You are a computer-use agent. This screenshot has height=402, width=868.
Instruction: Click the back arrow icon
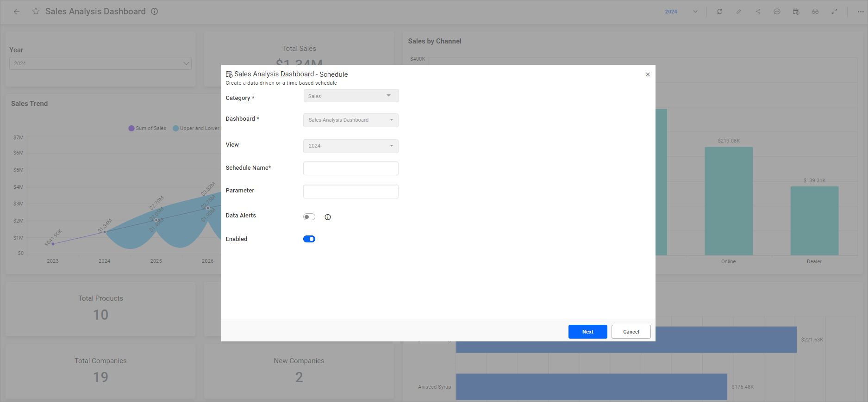pyautogui.click(x=17, y=12)
